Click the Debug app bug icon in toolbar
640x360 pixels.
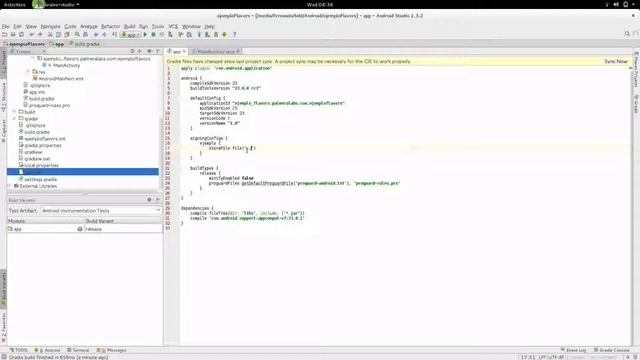tap(153, 35)
